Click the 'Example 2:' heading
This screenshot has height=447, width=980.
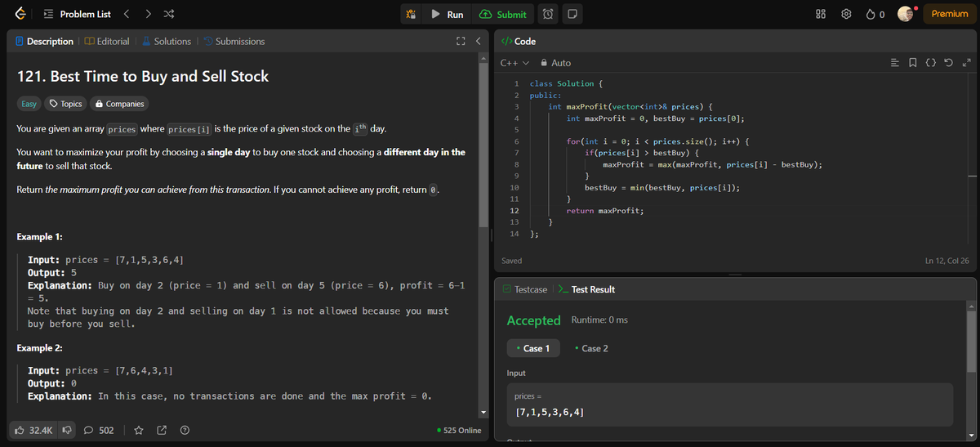[40, 348]
